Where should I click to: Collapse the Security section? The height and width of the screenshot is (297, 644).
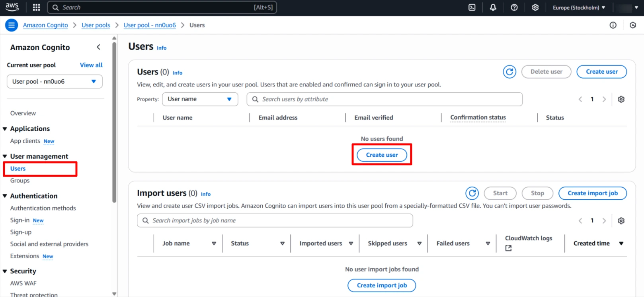[x=5, y=271]
